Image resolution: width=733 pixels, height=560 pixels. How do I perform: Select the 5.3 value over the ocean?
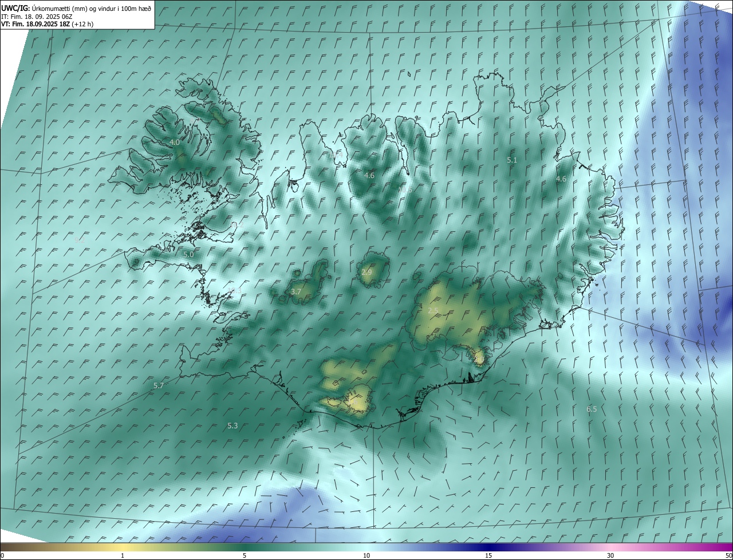[x=232, y=426]
